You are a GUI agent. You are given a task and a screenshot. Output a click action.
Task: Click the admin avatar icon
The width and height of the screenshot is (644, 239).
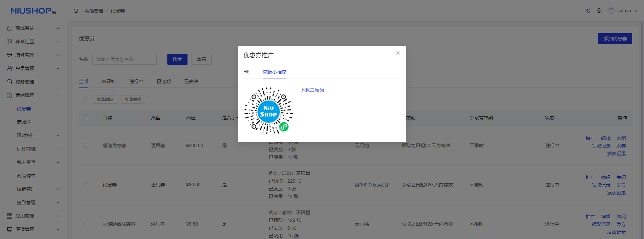coord(611,11)
